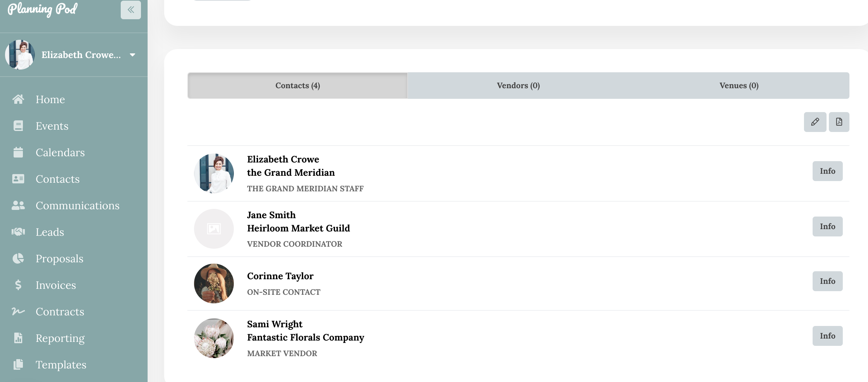Screen dimensions: 868x382
Task: Open the Elizabeth Crowe account dropdown arrow
Action: (x=132, y=55)
